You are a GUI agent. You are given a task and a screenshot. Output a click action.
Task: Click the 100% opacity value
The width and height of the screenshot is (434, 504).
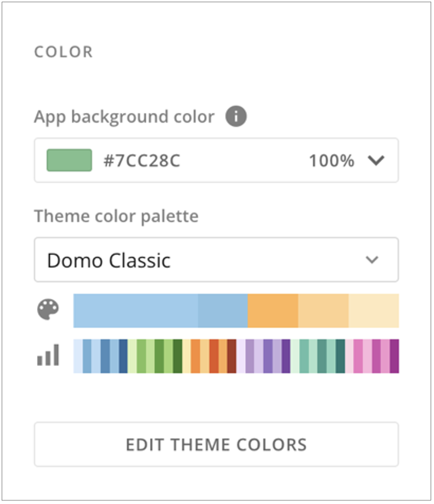pos(331,160)
